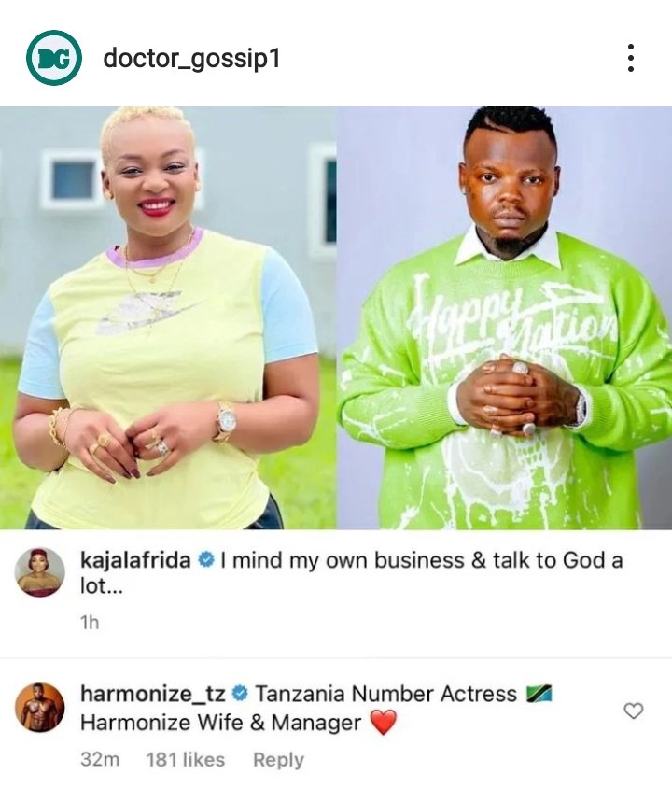The height and width of the screenshot is (788, 672).
Task: Open the kajalafrida username link
Action: pyautogui.click(x=135, y=560)
